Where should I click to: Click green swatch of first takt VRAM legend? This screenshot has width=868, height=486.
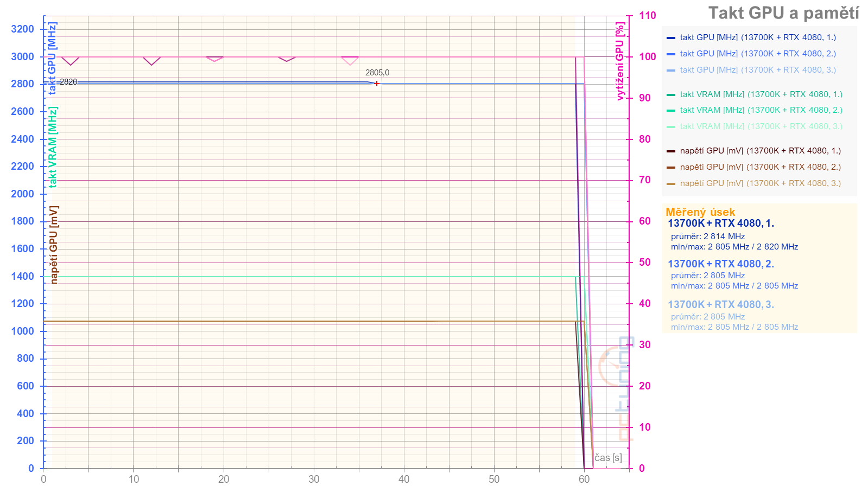[x=671, y=95]
